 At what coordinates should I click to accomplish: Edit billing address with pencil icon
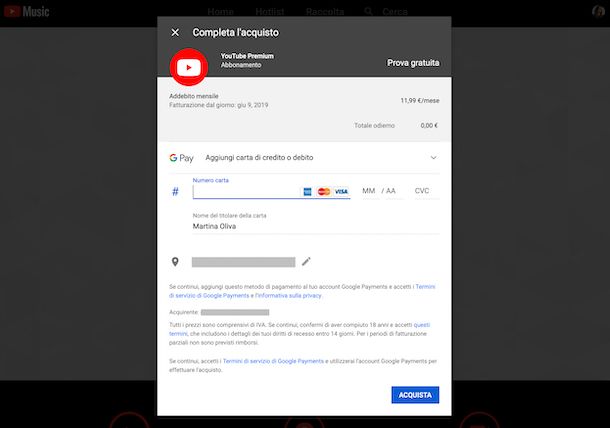tap(306, 261)
